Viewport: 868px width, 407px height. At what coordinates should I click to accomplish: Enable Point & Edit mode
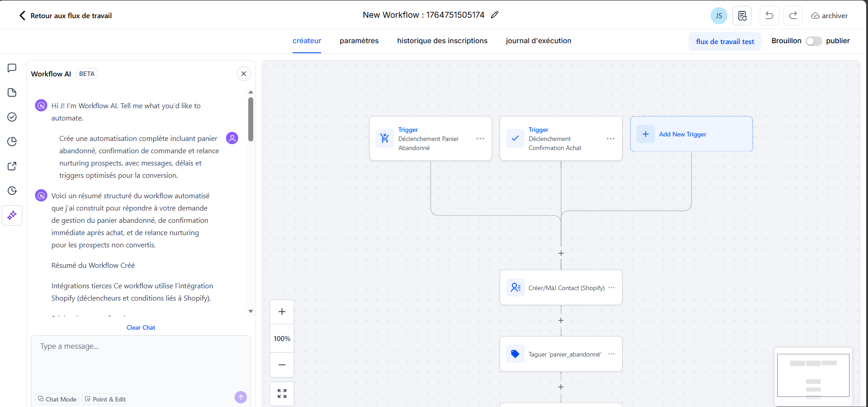tap(105, 399)
